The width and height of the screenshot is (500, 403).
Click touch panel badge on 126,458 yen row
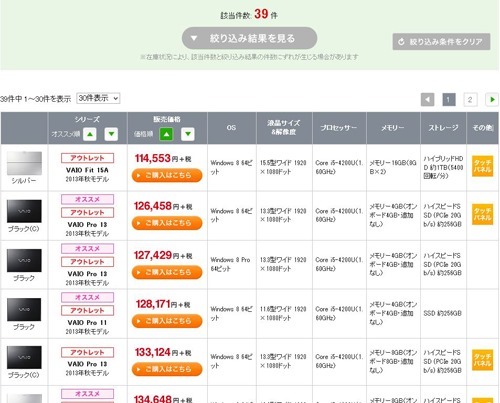pos(482,214)
